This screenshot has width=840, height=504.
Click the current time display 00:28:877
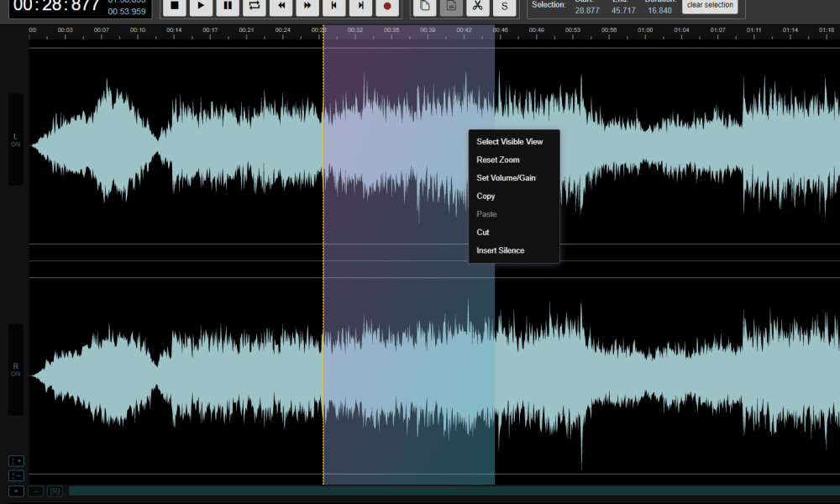pyautogui.click(x=56, y=5)
